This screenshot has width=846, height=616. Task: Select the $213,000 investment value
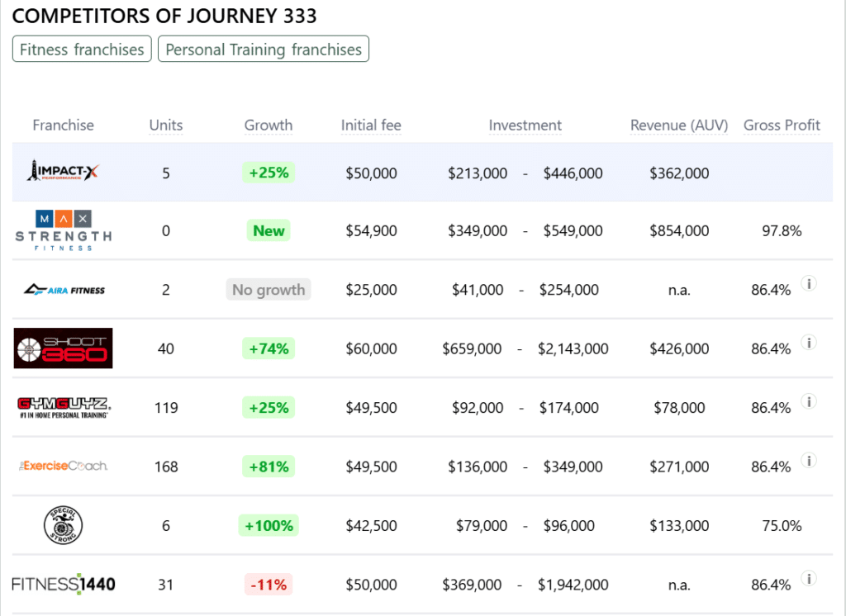click(x=478, y=173)
